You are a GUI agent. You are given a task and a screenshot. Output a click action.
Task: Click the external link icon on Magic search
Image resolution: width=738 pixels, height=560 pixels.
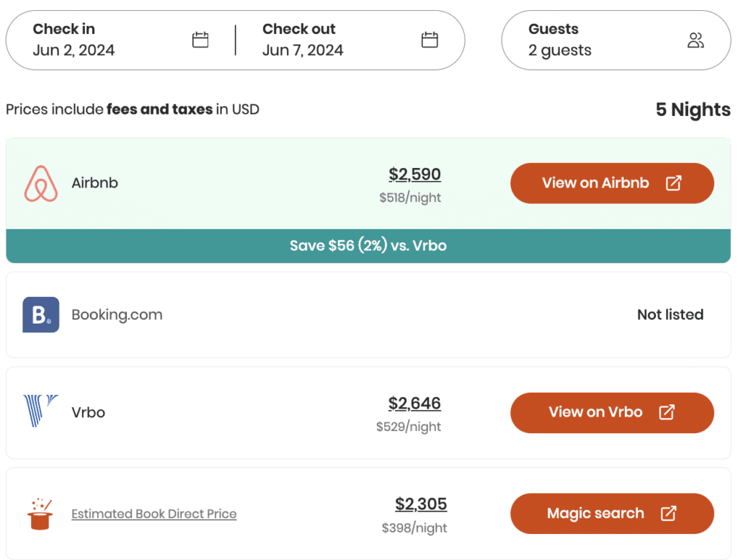pyautogui.click(x=668, y=513)
